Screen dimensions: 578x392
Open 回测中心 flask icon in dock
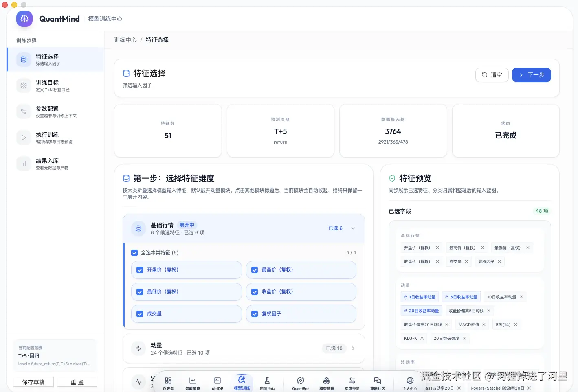tap(267, 381)
